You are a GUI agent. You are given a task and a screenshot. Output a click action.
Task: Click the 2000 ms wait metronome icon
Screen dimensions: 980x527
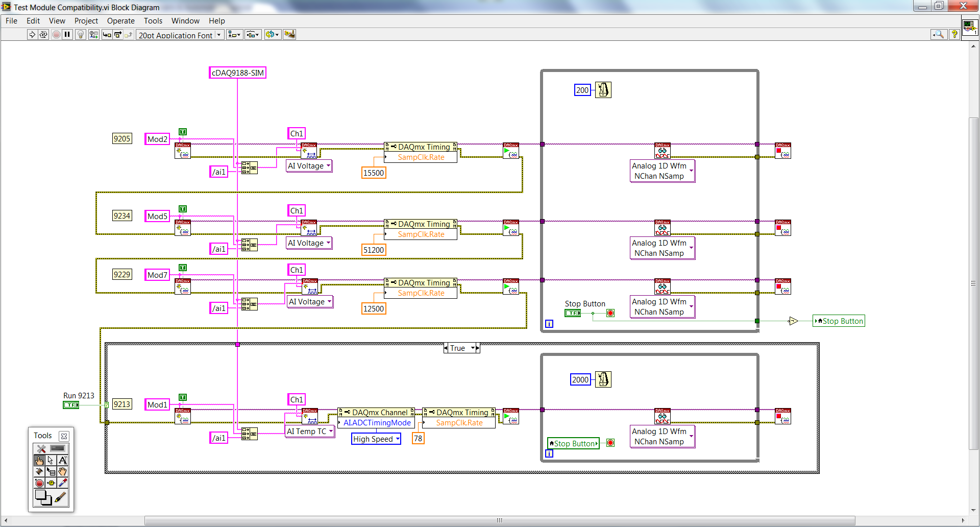(x=603, y=379)
